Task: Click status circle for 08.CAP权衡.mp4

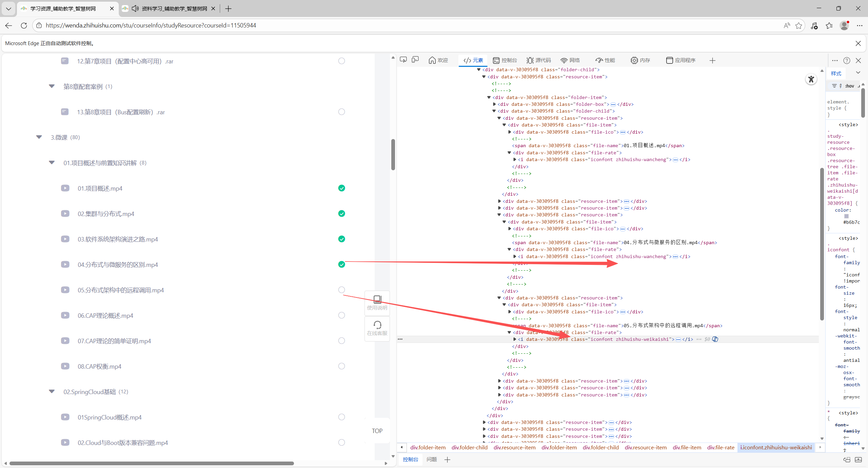Action: [x=341, y=366]
